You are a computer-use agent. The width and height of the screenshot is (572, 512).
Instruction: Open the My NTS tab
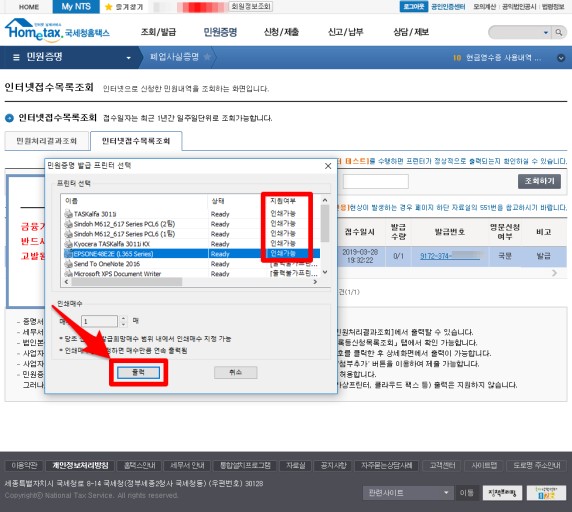click(76, 7)
